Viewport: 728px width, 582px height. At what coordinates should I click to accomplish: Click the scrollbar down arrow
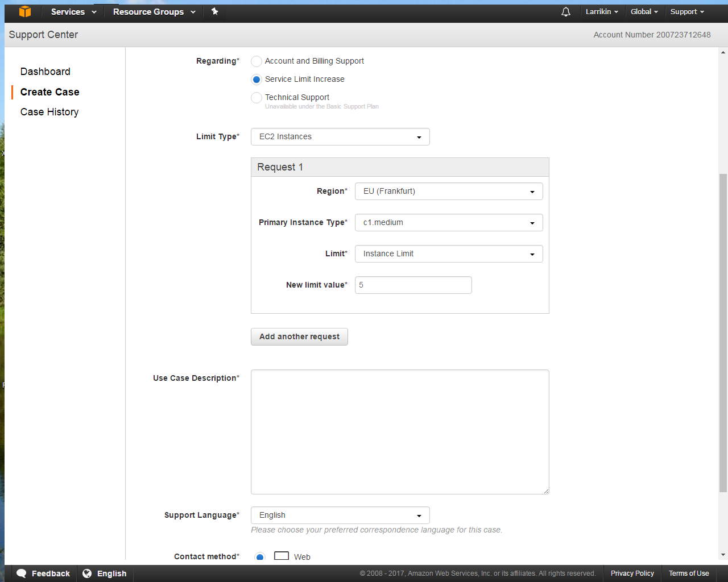tap(723, 555)
